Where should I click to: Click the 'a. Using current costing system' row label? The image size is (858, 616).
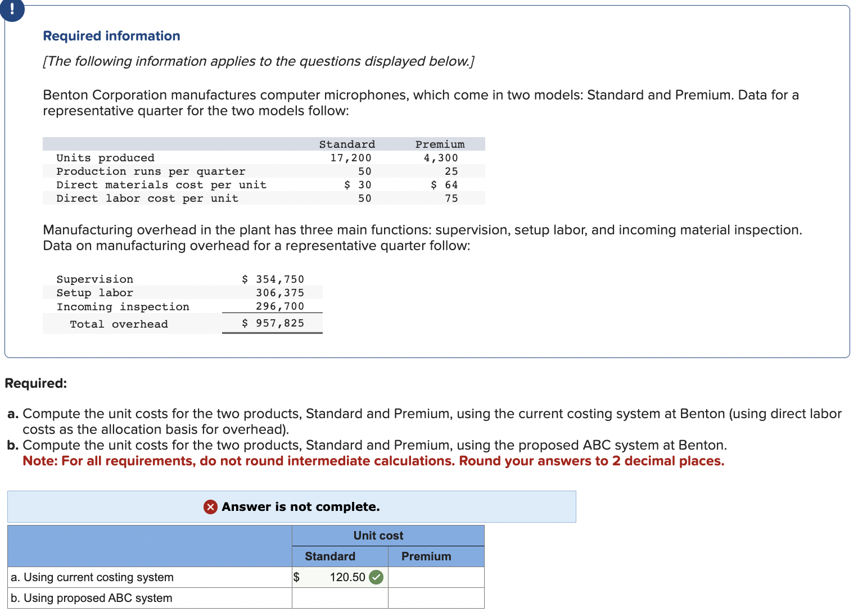92,577
